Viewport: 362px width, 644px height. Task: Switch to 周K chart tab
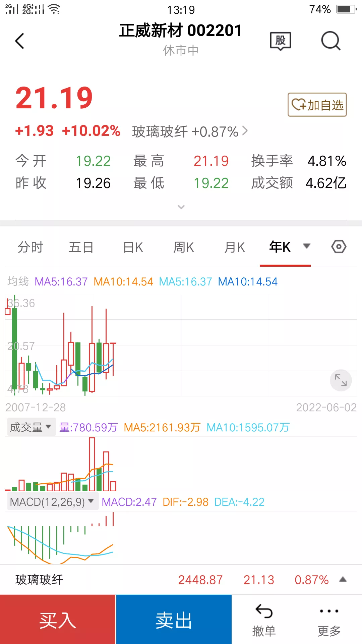point(184,247)
